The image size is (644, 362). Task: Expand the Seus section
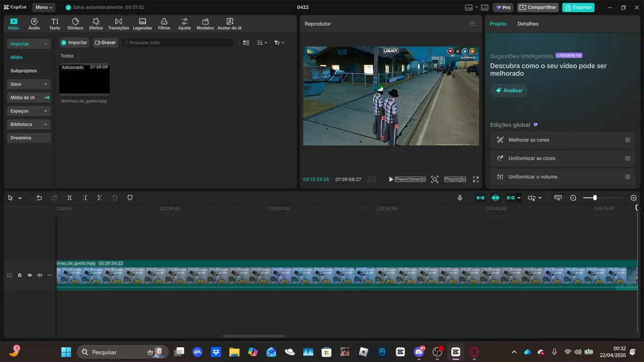tap(29, 84)
